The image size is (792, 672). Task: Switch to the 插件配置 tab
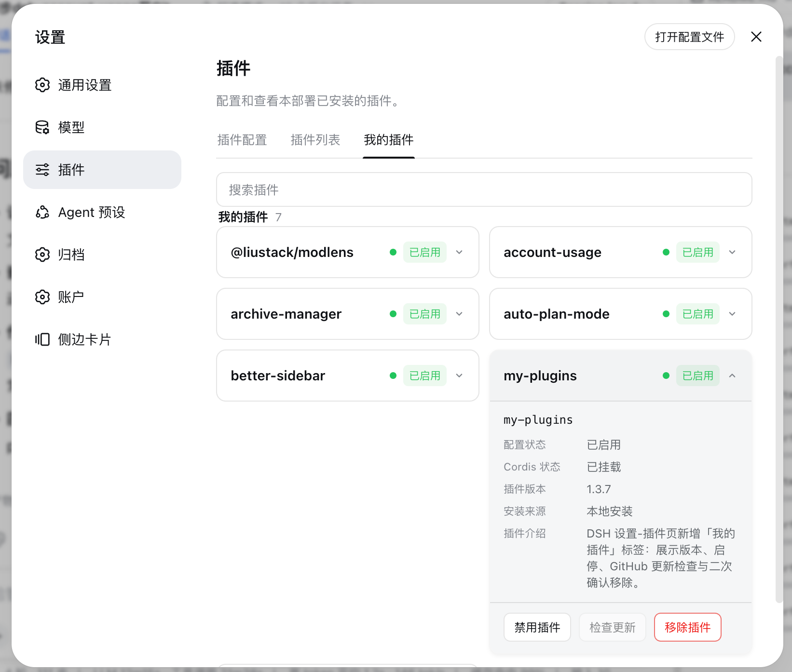coord(242,140)
